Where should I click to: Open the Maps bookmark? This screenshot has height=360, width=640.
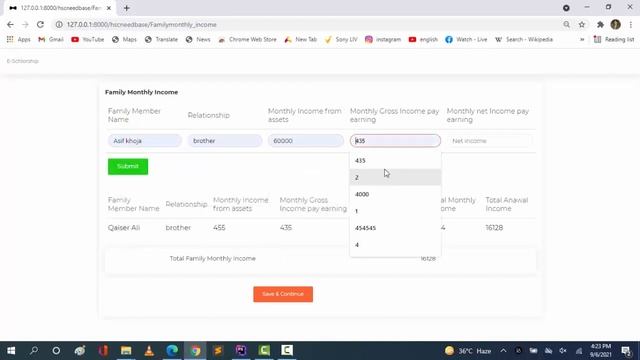pos(124,40)
